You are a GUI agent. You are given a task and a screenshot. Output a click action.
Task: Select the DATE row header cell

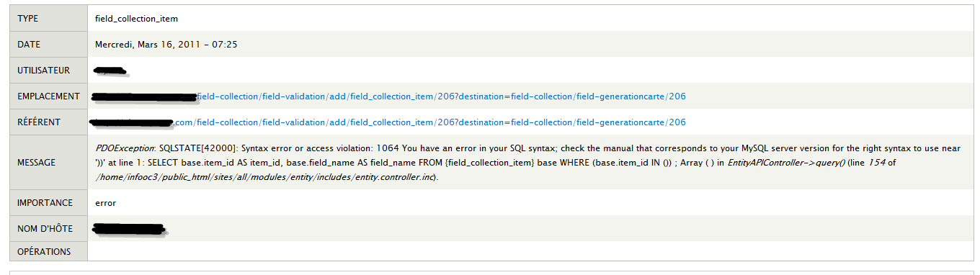tap(48, 45)
